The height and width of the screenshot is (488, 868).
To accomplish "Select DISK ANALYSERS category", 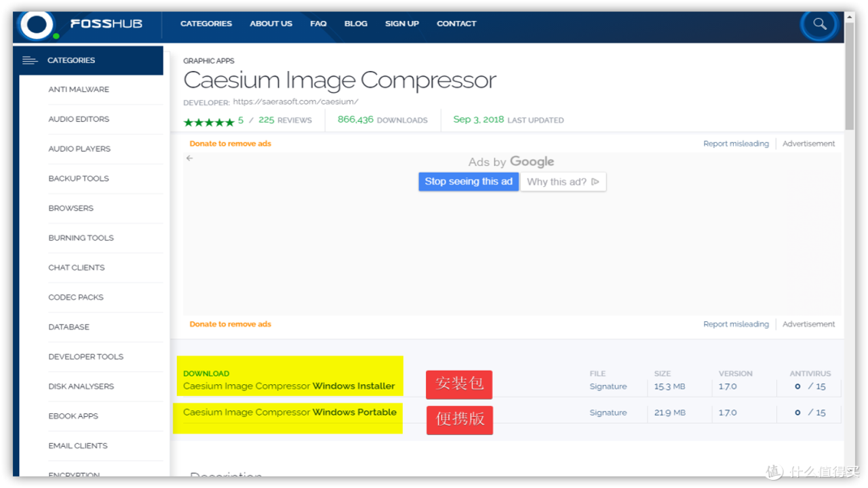I will point(81,386).
